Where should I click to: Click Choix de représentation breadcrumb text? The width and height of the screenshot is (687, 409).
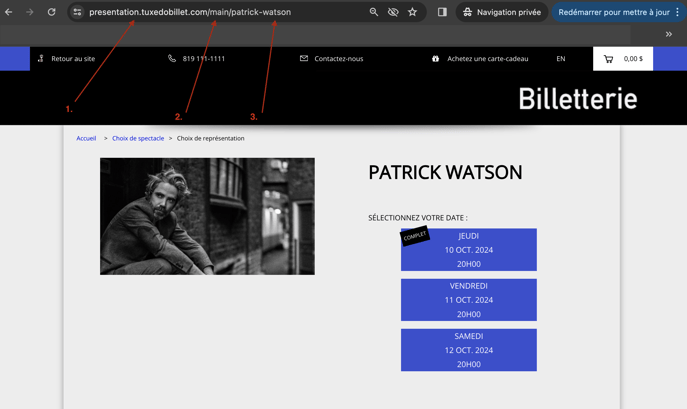[211, 138]
